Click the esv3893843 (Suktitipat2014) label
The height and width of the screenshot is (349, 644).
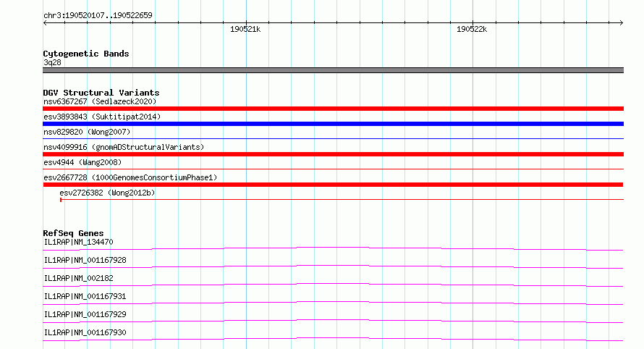[x=102, y=117]
